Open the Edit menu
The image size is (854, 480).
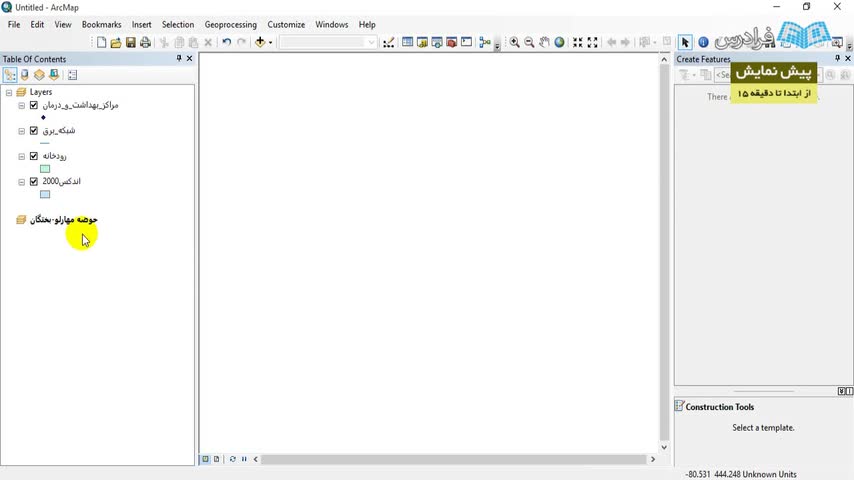(37, 25)
